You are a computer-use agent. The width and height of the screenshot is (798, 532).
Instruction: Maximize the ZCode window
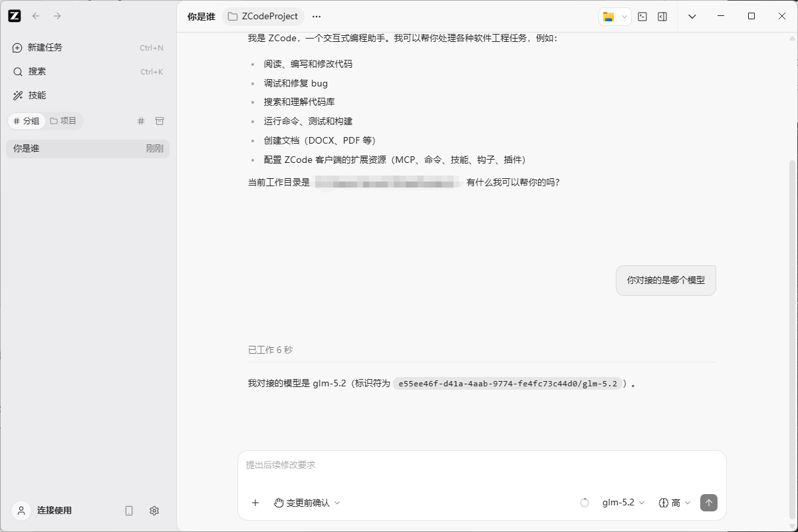751,16
